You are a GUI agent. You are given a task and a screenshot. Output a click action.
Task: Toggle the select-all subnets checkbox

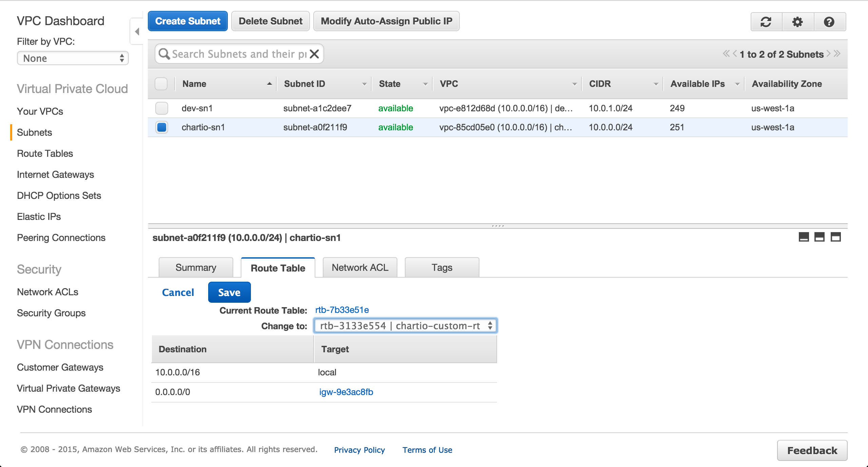161,84
